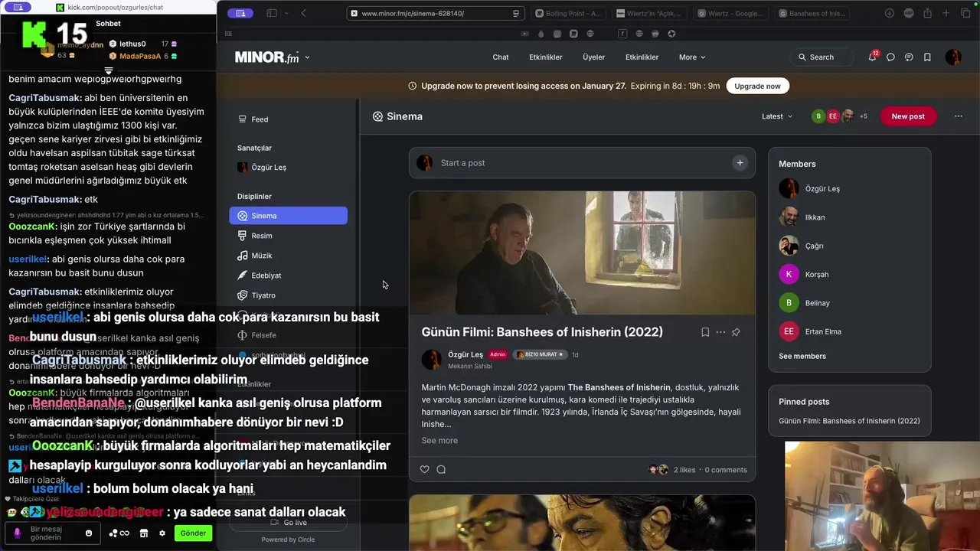Viewport: 980px width, 551px height.
Task: Select Edebiyat in the Disiplinler list
Action: (x=288, y=275)
